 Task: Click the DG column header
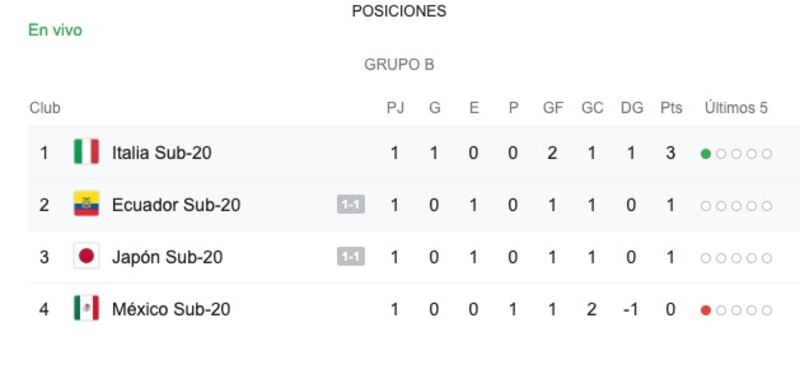pos(632,108)
